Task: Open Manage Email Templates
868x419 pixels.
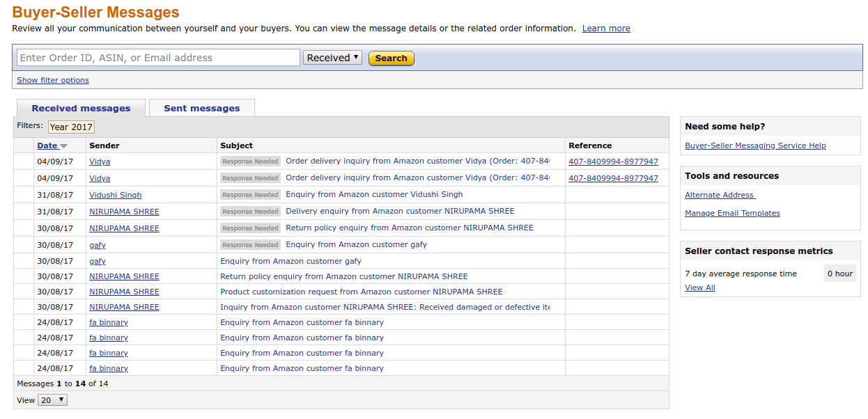Action: tap(732, 213)
